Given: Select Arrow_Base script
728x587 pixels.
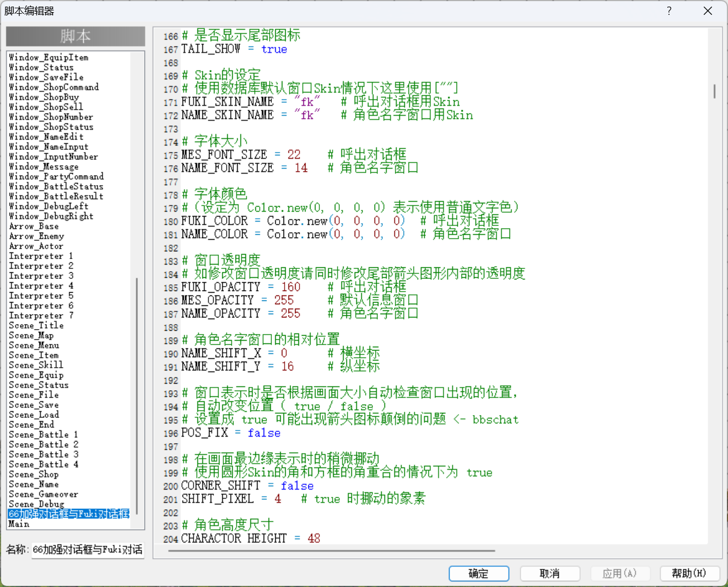Looking at the screenshot, I should [34, 226].
